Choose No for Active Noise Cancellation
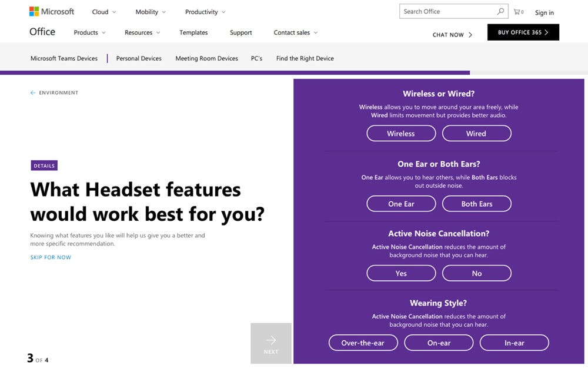The height and width of the screenshot is (368, 588). [x=477, y=273]
